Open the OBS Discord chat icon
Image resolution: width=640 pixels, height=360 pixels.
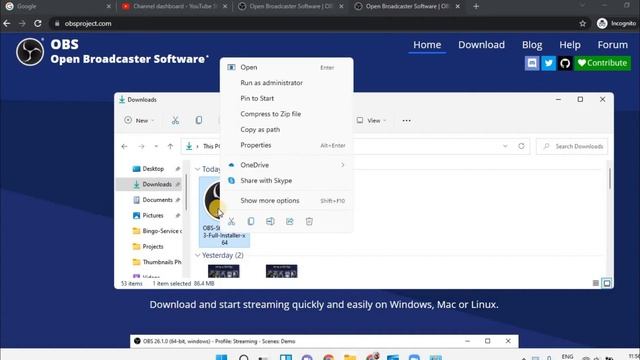(532, 63)
